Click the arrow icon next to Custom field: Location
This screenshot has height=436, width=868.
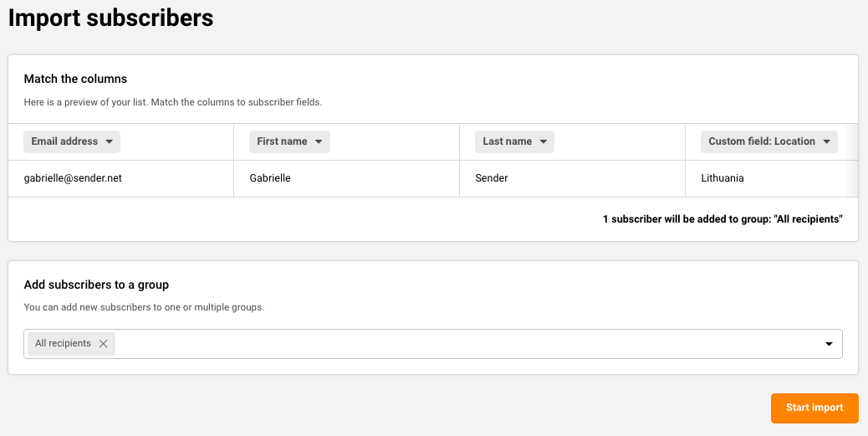(826, 142)
